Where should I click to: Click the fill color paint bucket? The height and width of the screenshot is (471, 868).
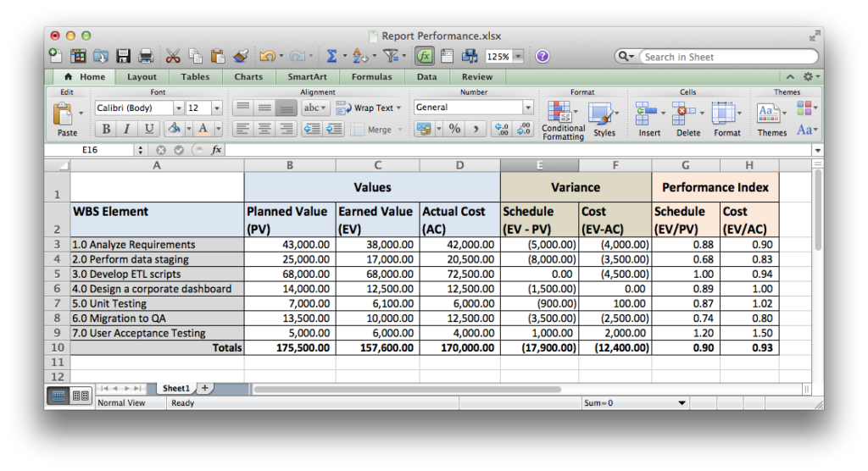pos(174,129)
